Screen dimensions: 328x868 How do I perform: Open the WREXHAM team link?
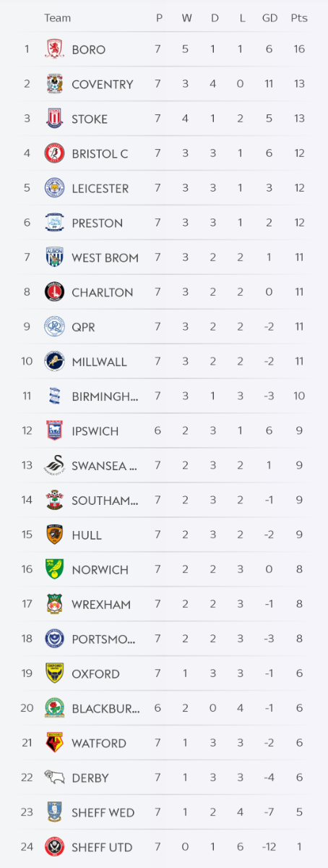[x=101, y=605]
